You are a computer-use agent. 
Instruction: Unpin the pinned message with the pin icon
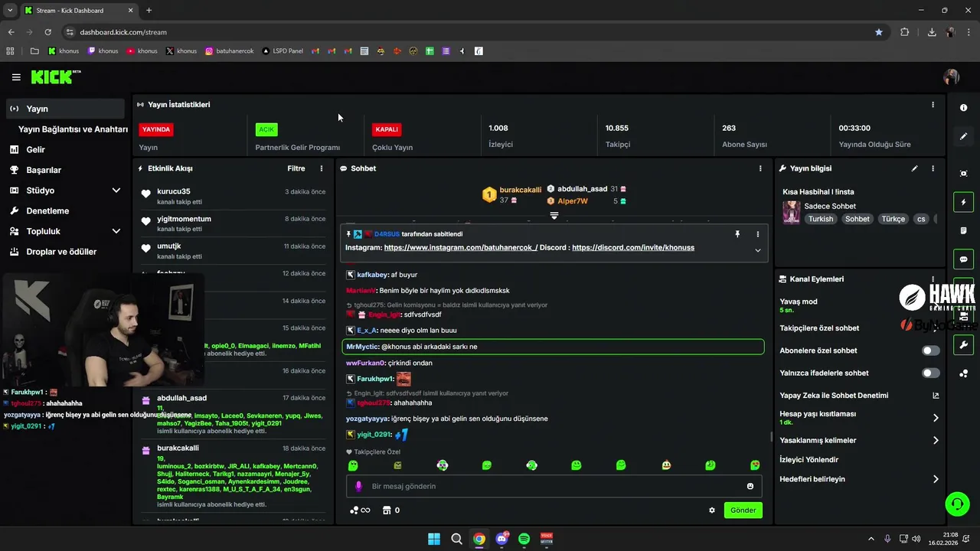click(x=737, y=234)
